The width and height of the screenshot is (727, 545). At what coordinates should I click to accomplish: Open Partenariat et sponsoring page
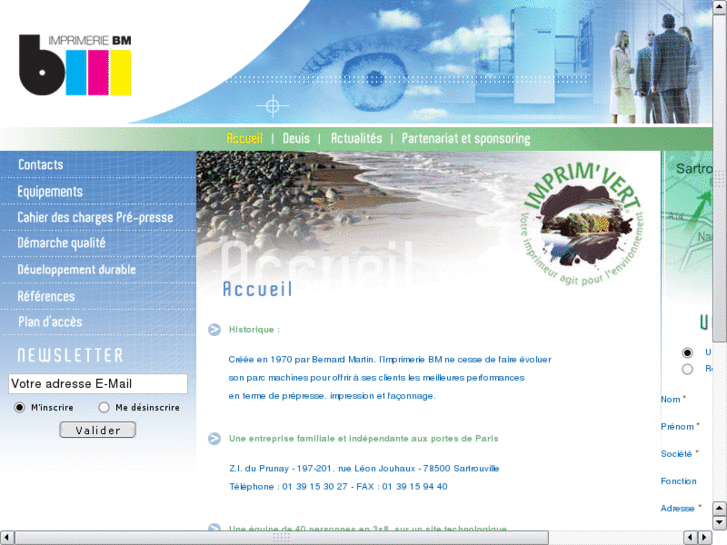point(466,139)
